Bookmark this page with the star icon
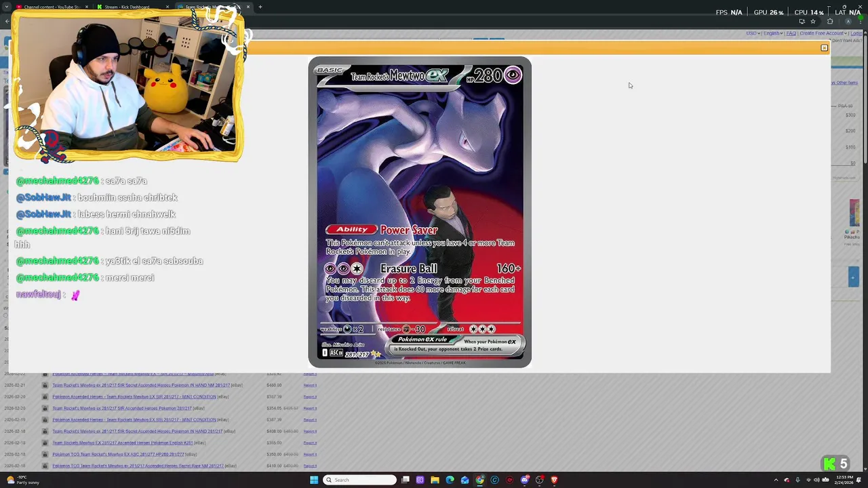868x488 pixels. (813, 21)
